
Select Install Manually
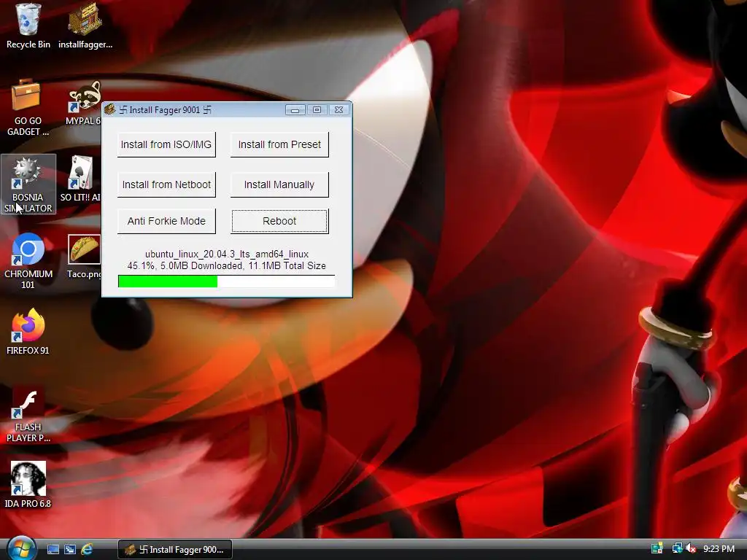[x=279, y=184]
